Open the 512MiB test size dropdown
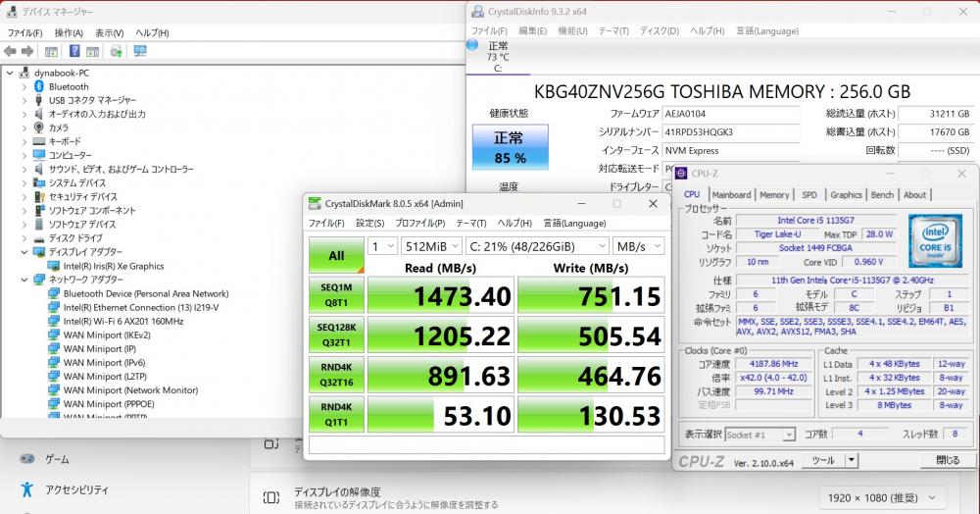The width and height of the screenshot is (980, 514). (431, 246)
